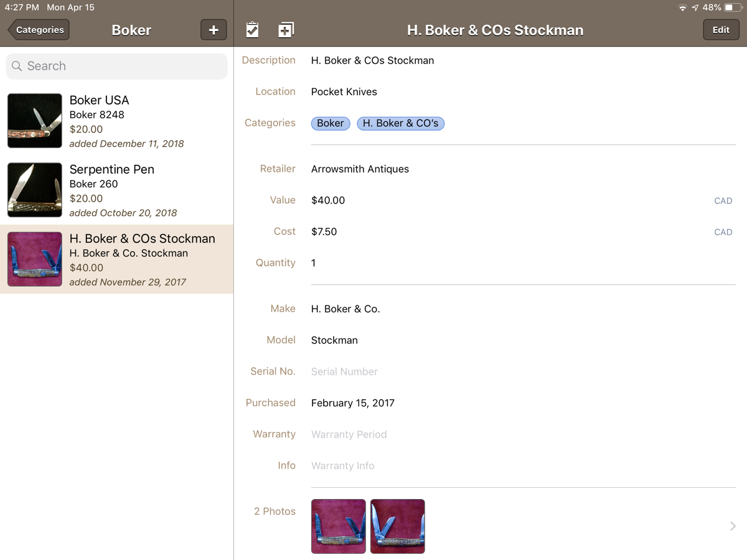Open Serpentine Pen knife thumbnail

pyautogui.click(x=35, y=190)
